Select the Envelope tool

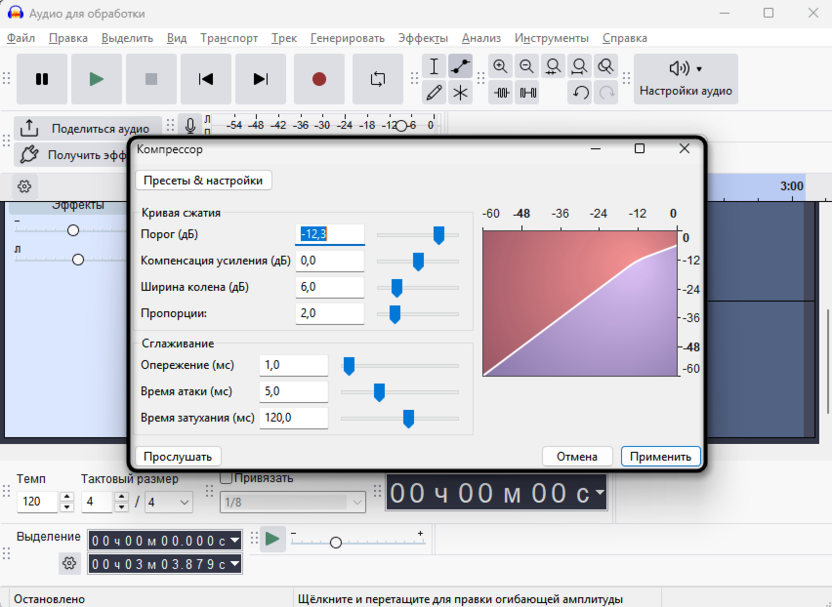click(x=460, y=67)
